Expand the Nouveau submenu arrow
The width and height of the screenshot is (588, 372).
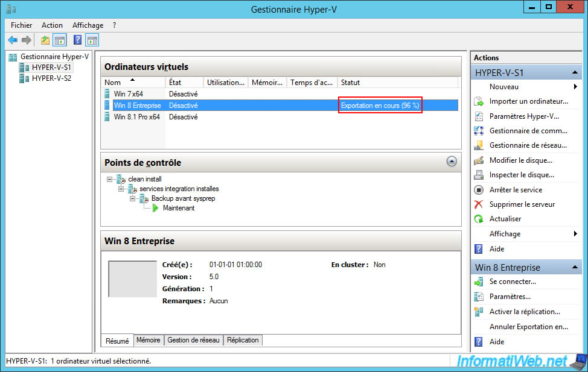(575, 87)
